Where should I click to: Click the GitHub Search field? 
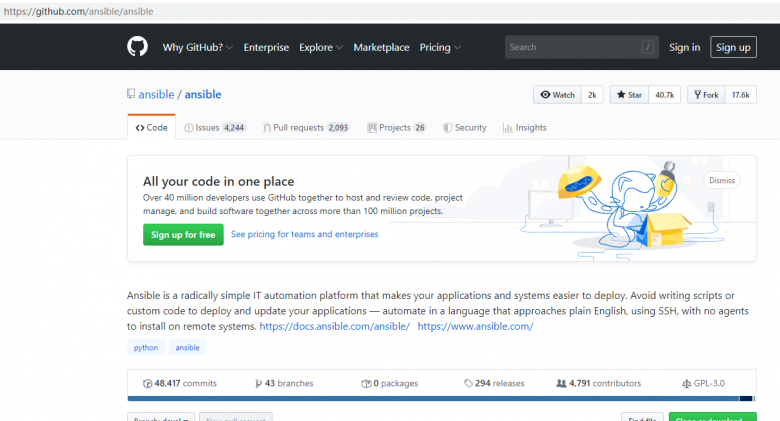tap(582, 47)
